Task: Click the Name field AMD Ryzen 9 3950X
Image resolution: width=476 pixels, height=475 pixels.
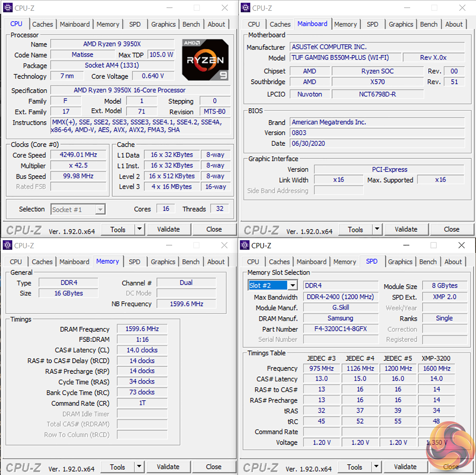Action: 112,44
